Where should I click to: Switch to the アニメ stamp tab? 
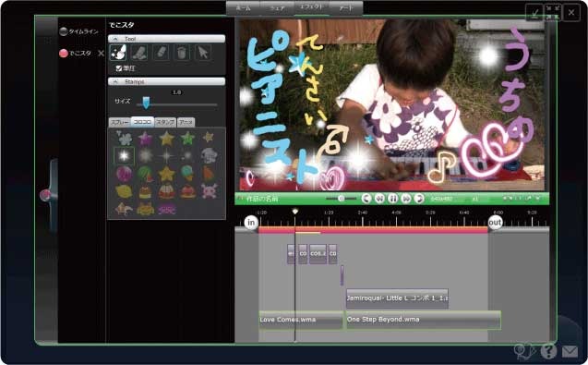point(186,122)
